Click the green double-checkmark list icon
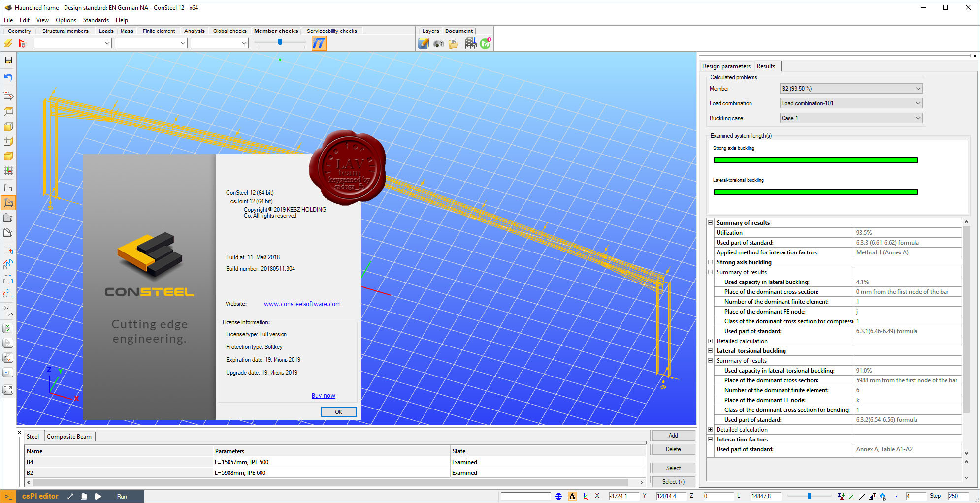 click(8, 328)
